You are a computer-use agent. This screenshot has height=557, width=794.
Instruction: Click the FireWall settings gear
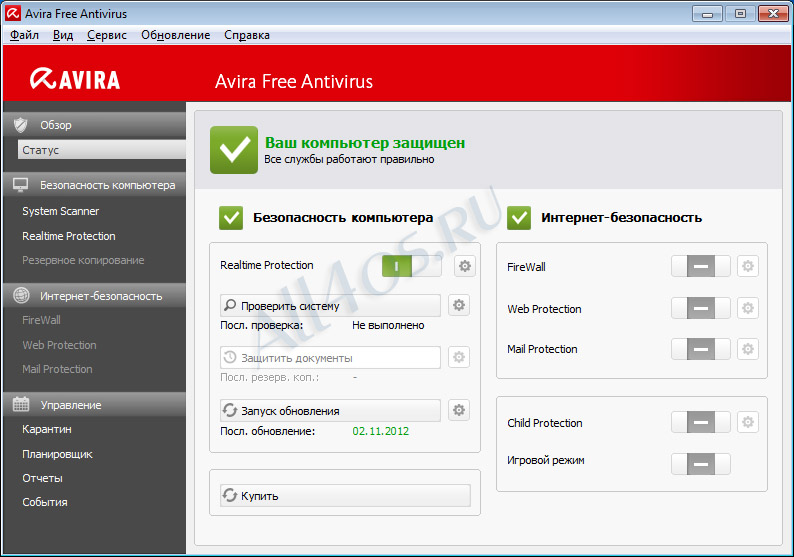click(748, 266)
